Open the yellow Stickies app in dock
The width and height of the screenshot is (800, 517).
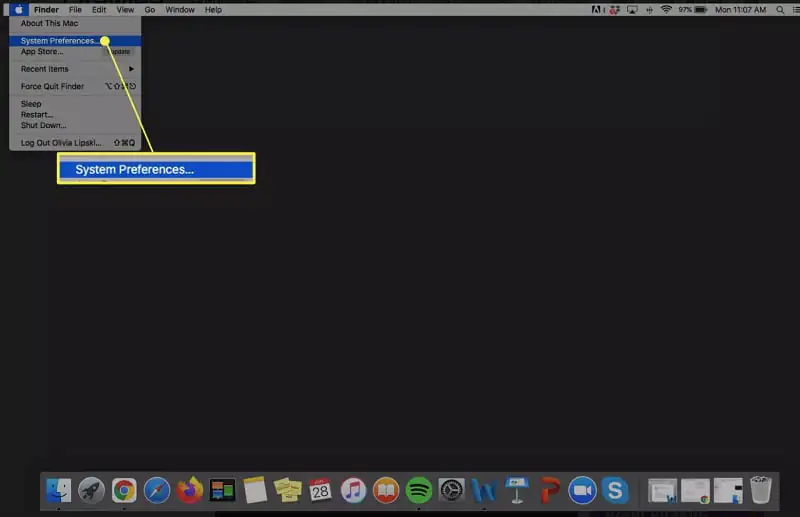point(287,490)
